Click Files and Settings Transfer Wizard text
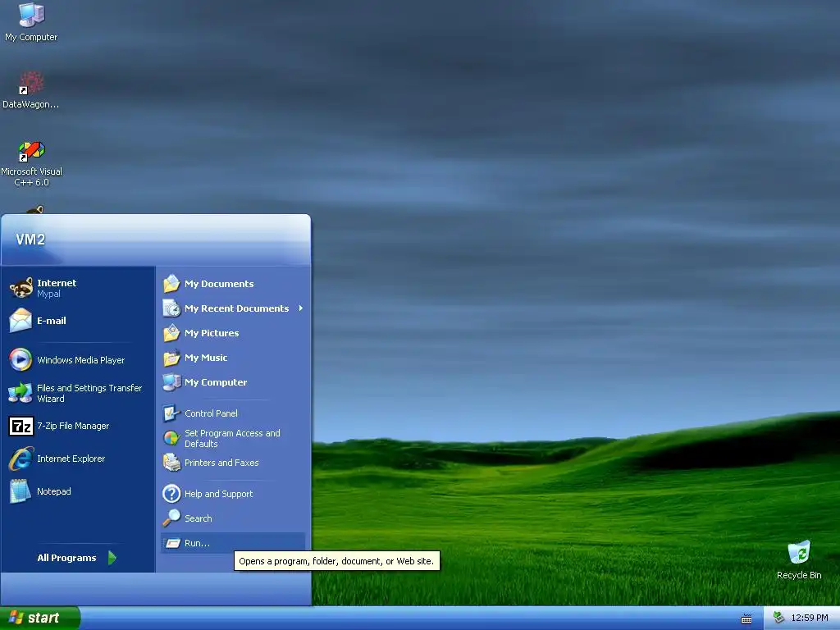Screen dimensions: 840x630 89,393
